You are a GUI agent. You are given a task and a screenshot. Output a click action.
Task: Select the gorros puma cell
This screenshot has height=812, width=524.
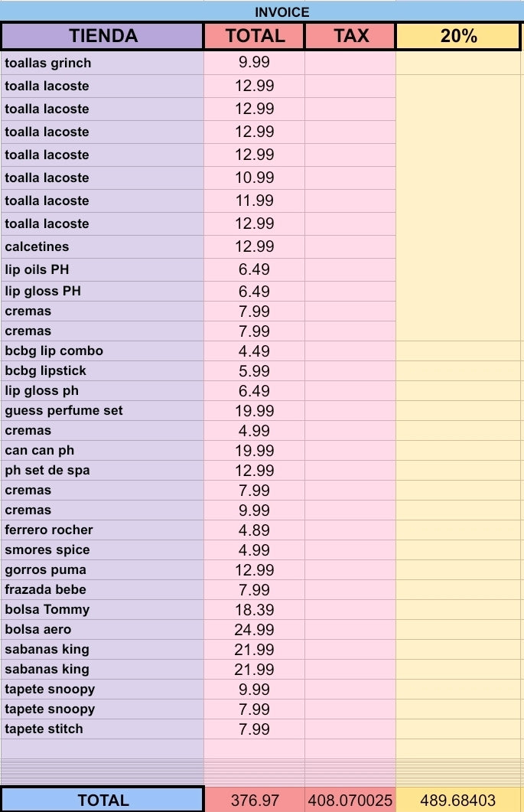(103, 569)
